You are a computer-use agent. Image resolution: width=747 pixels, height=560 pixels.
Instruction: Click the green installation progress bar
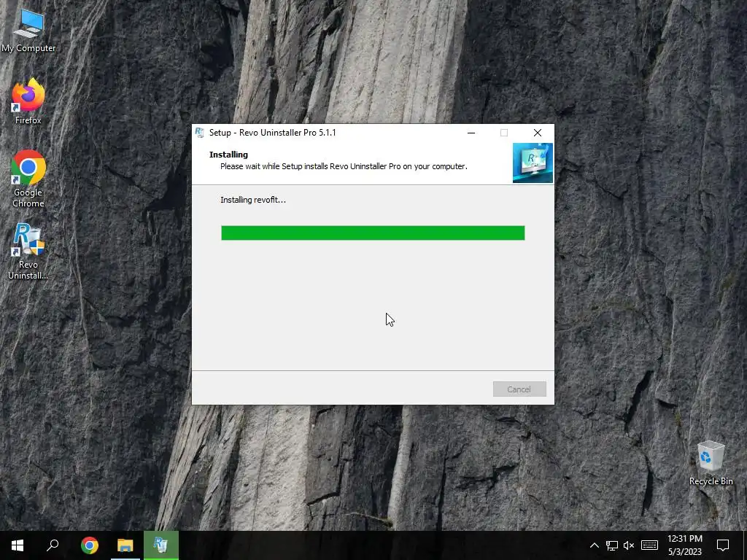(373, 233)
